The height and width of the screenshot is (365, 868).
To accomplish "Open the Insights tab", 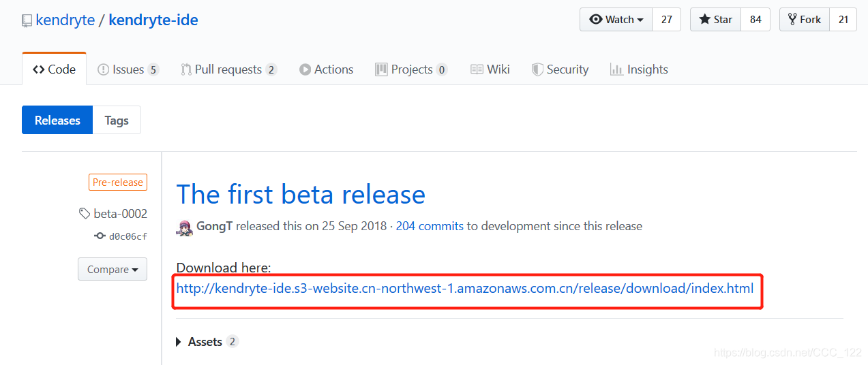I will coord(639,69).
